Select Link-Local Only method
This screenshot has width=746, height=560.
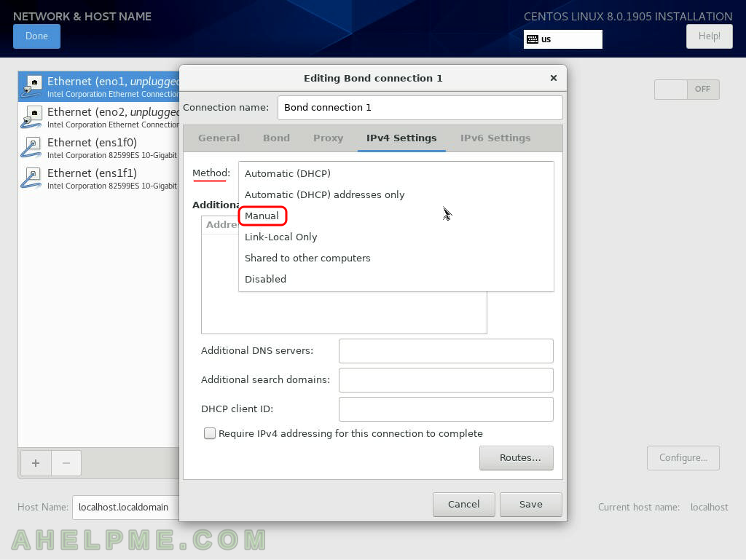point(396,237)
